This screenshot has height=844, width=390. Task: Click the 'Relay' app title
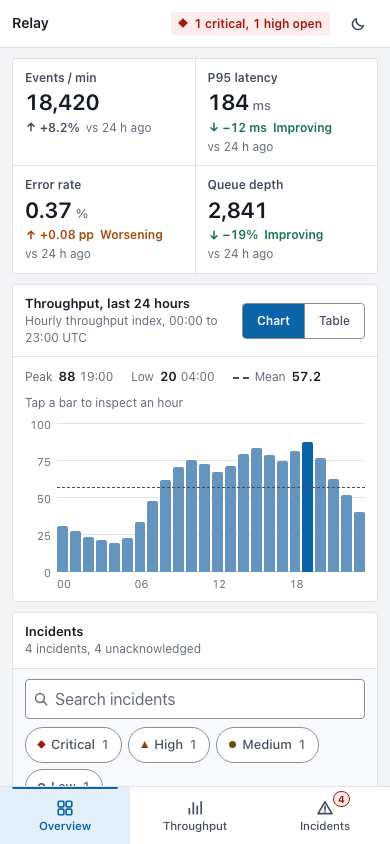(30, 24)
